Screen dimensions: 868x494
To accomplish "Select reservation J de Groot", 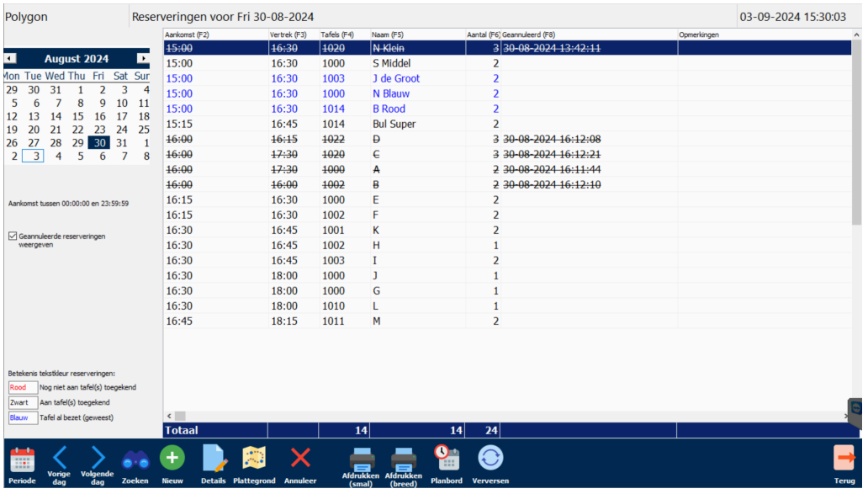I will tap(508, 78).
